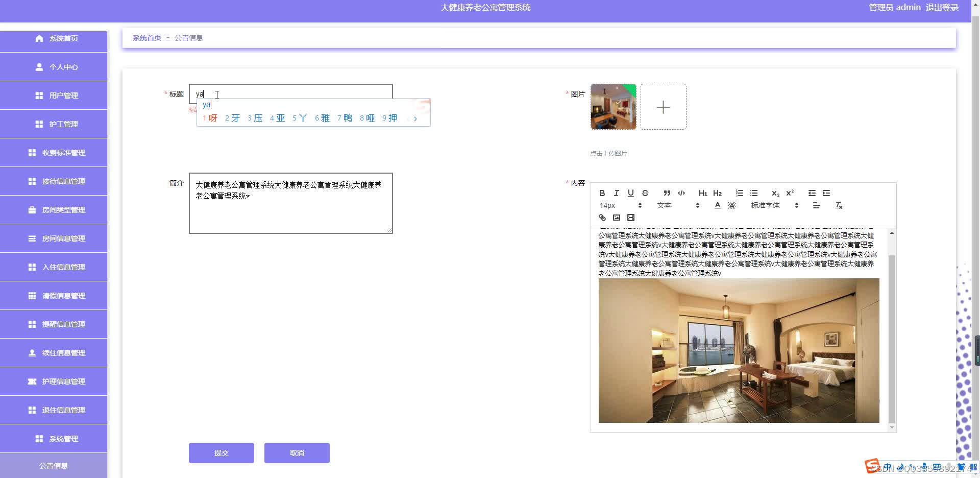Choose IME candidate 鸭

coord(345,118)
